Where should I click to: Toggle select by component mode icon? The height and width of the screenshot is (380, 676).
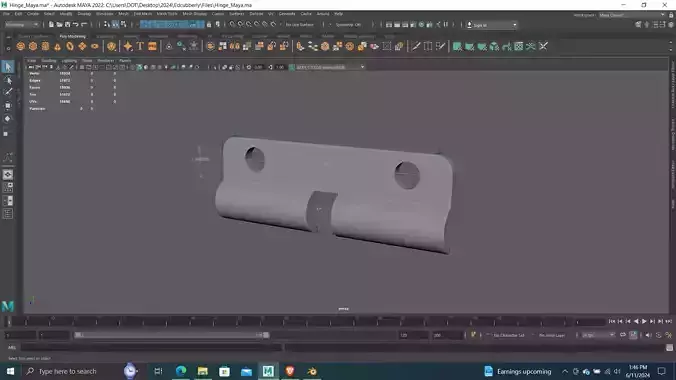[124, 25]
